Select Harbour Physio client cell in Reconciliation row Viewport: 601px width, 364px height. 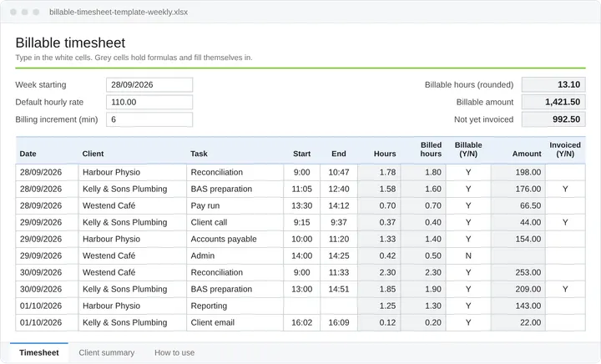(132, 173)
